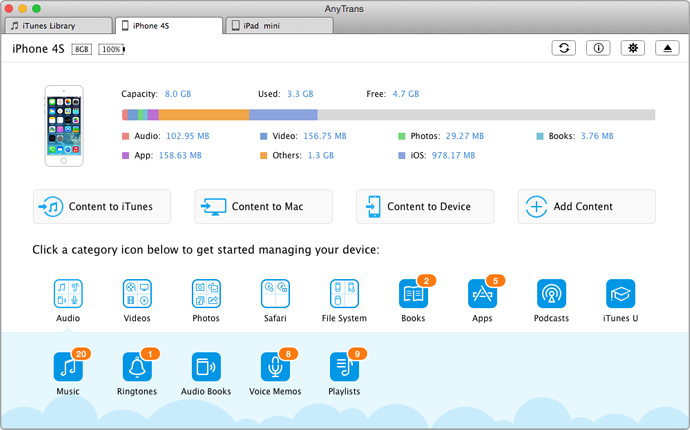
Task: Eject the iPhone 4S device
Action: [668, 48]
